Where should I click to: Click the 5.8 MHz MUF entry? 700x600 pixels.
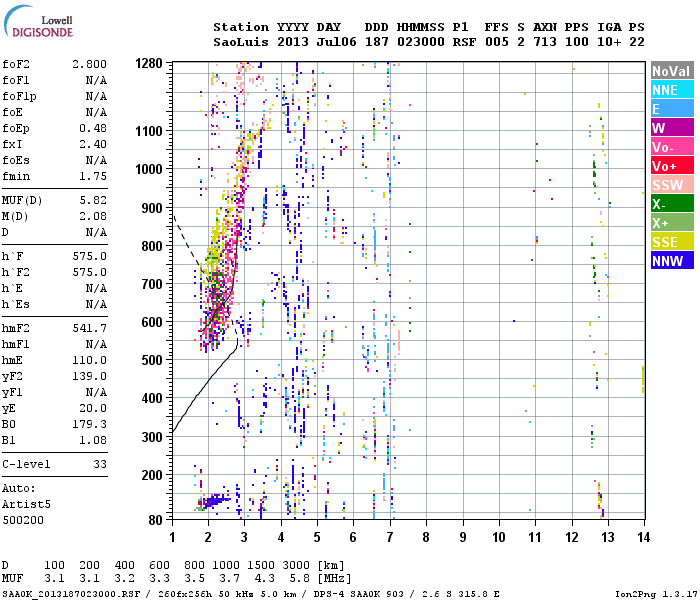coord(300,579)
